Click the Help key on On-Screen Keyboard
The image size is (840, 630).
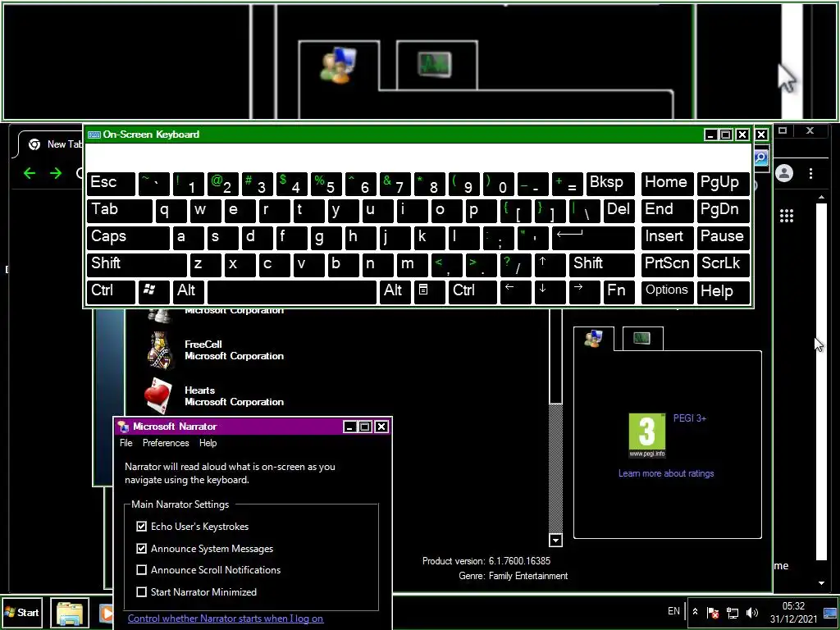tap(723, 291)
